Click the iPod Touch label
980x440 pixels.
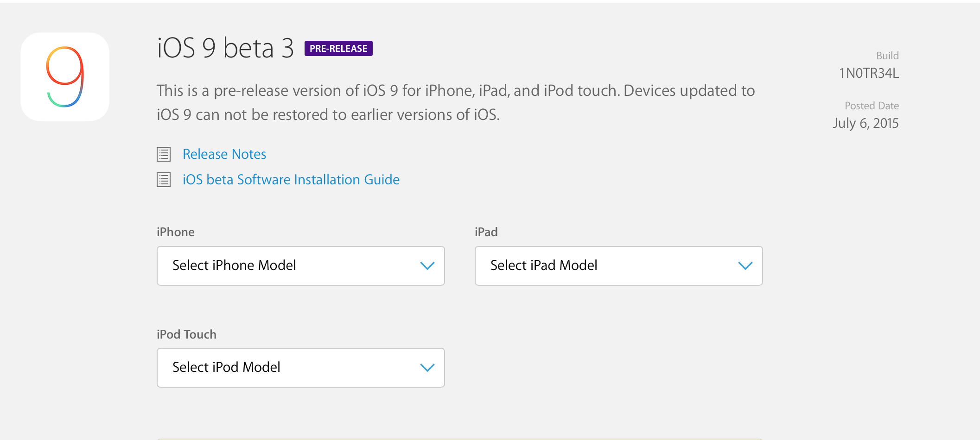186,334
